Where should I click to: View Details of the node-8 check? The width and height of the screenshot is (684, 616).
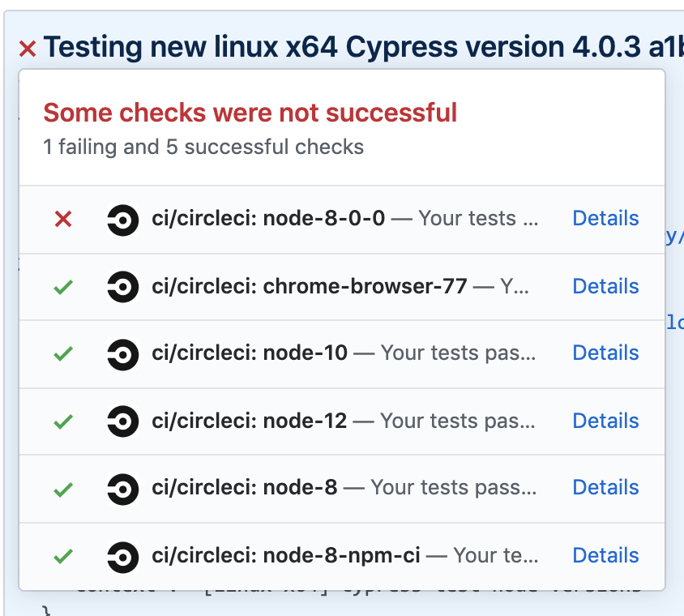point(605,487)
